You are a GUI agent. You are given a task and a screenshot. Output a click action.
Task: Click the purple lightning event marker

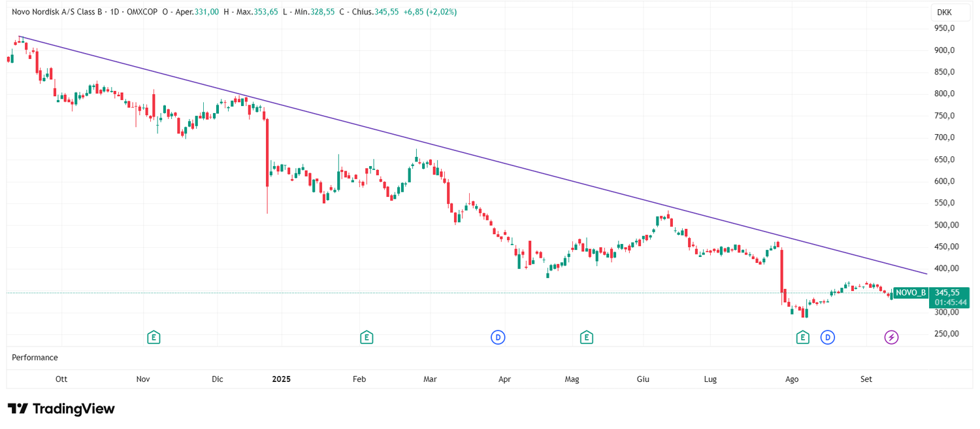pyautogui.click(x=892, y=337)
